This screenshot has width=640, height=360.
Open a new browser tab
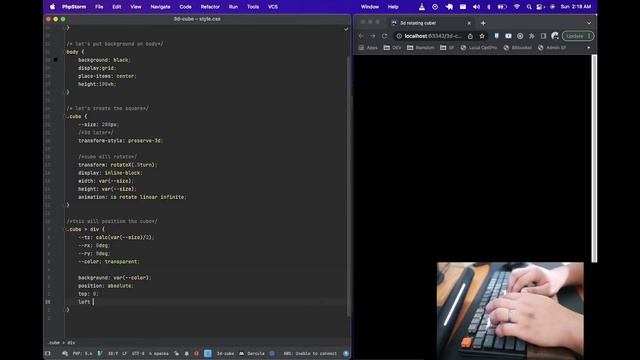coord(483,23)
